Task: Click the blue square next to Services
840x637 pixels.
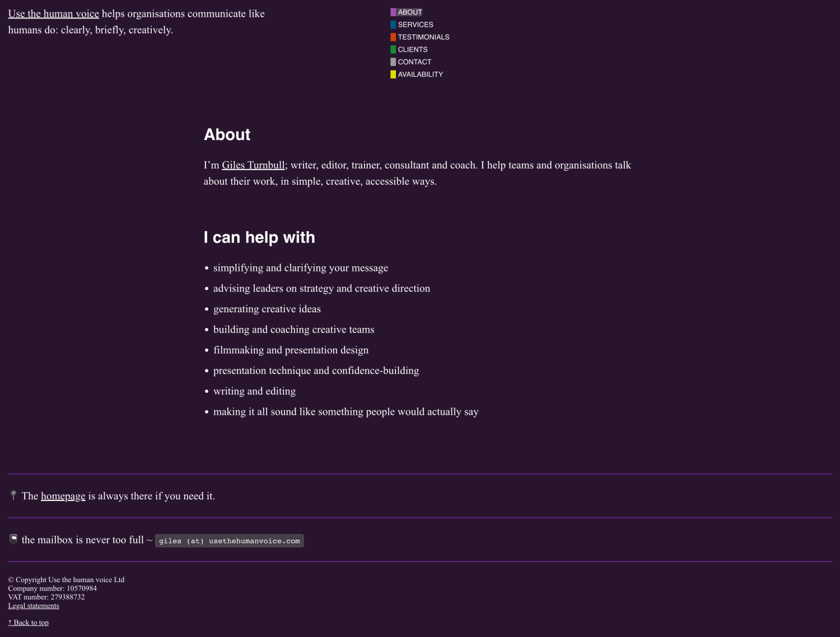Action: (393, 25)
